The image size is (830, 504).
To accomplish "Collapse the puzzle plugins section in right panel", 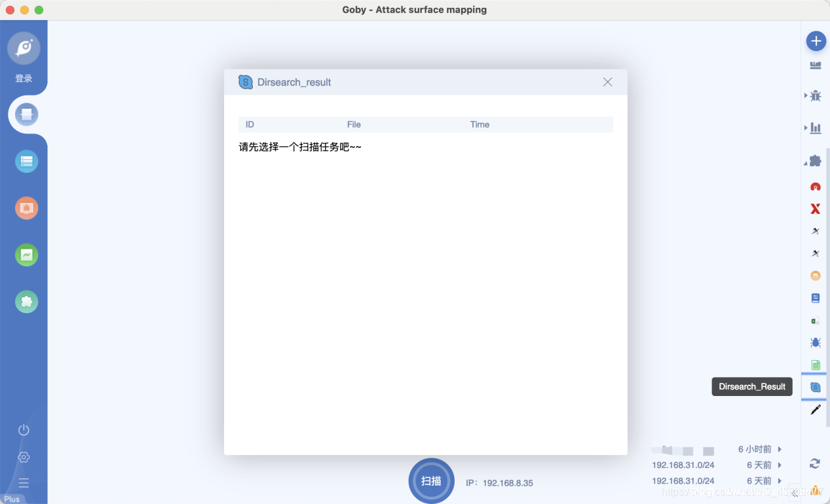I will 806,162.
